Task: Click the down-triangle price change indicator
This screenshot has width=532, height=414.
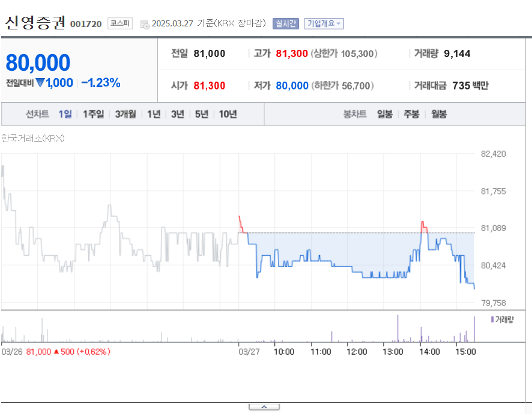Action: click(40, 83)
